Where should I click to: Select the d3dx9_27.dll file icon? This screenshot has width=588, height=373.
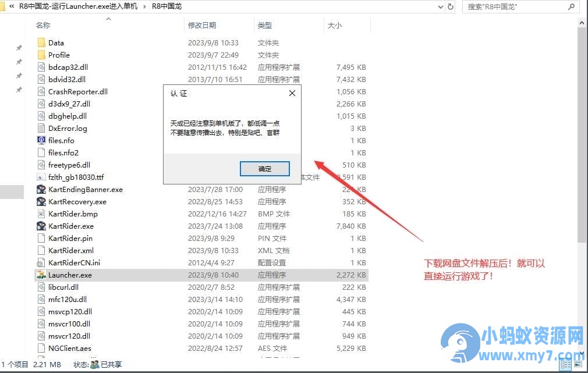click(41, 104)
